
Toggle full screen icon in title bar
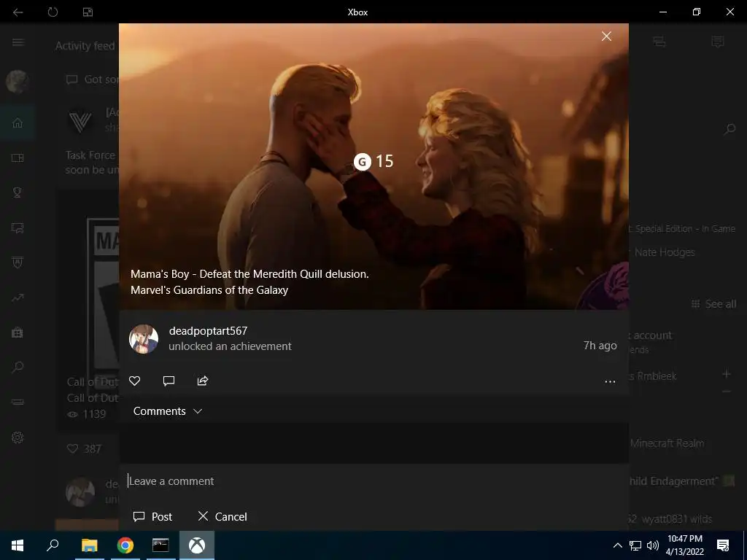88,12
